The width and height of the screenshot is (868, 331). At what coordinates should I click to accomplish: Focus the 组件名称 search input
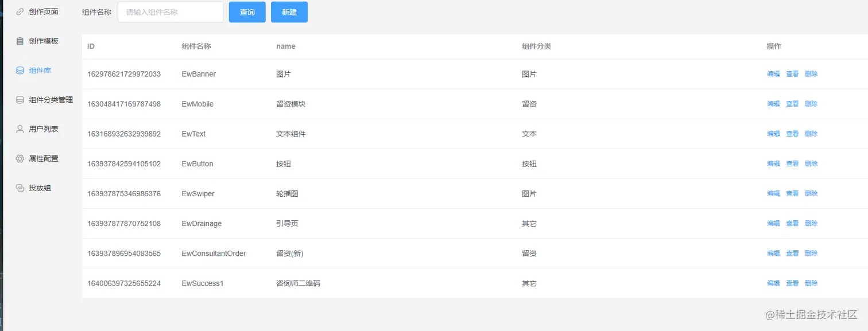(x=170, y=12)
